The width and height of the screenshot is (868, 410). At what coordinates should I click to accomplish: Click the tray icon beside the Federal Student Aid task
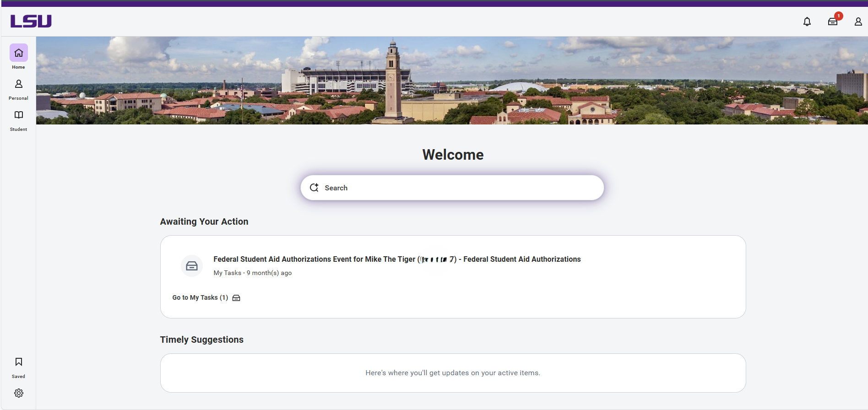(192, 266)
